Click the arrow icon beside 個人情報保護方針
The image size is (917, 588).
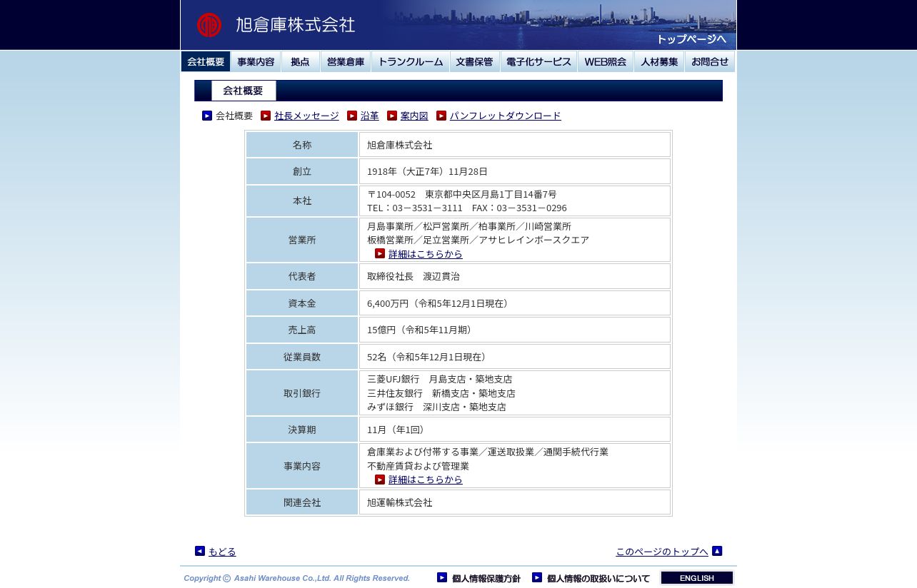442,577
